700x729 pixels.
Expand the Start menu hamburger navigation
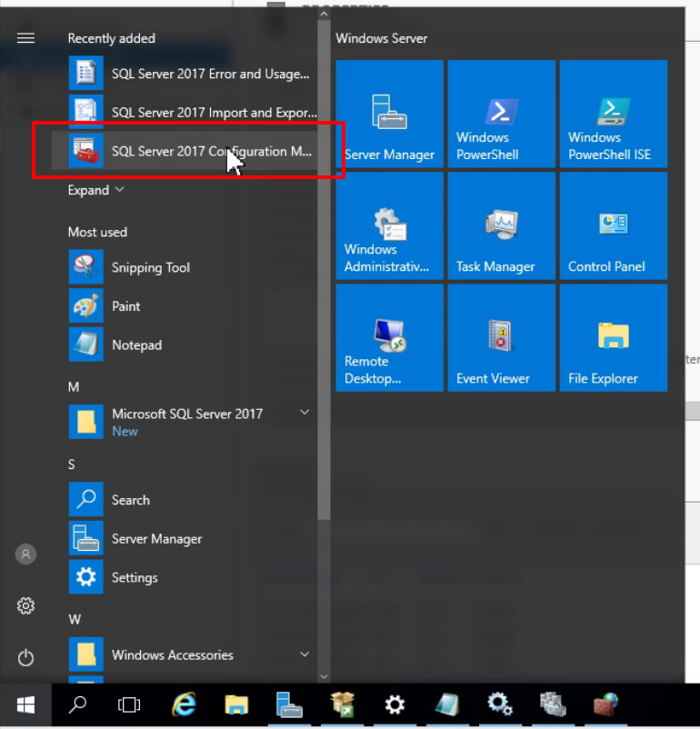pos(25,37)
